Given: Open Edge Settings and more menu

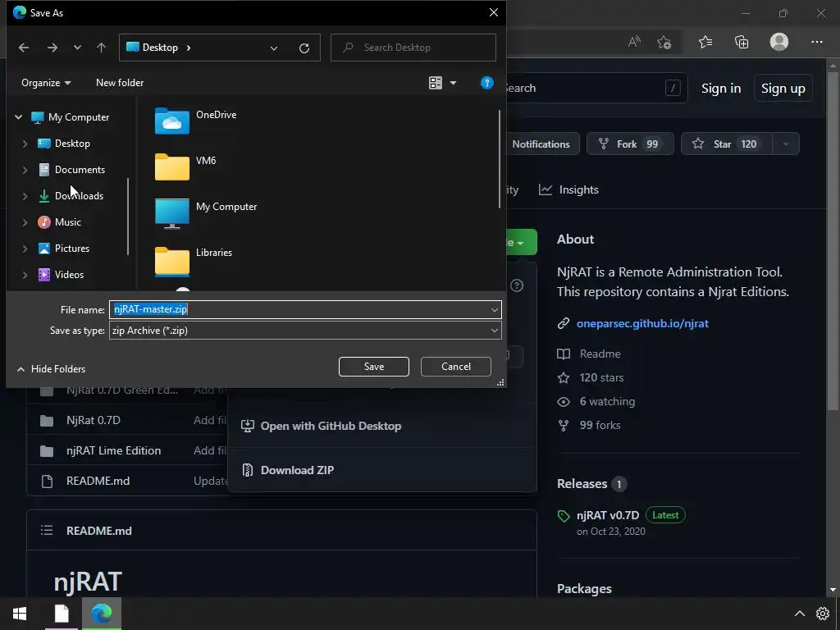Looking at the screenshot, I should [816, 42].
